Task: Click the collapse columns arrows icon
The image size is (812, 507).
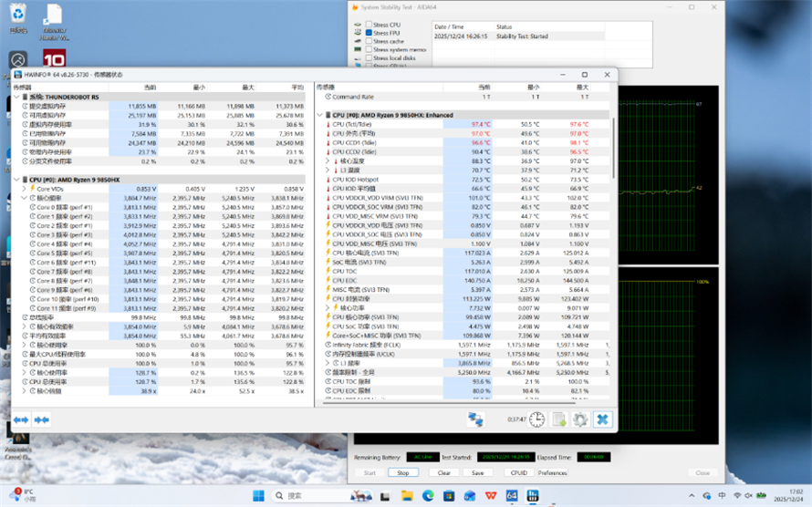Action: [x=41, y=419]
